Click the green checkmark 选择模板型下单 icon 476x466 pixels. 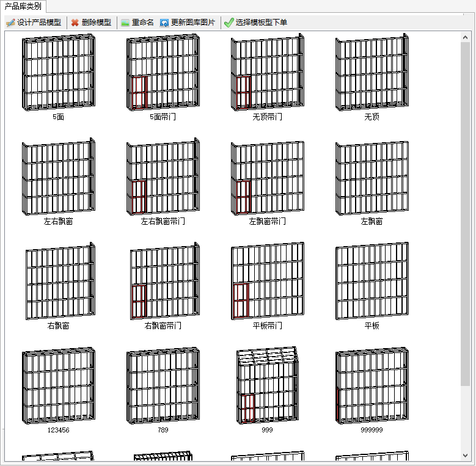(x=229, y=23)
